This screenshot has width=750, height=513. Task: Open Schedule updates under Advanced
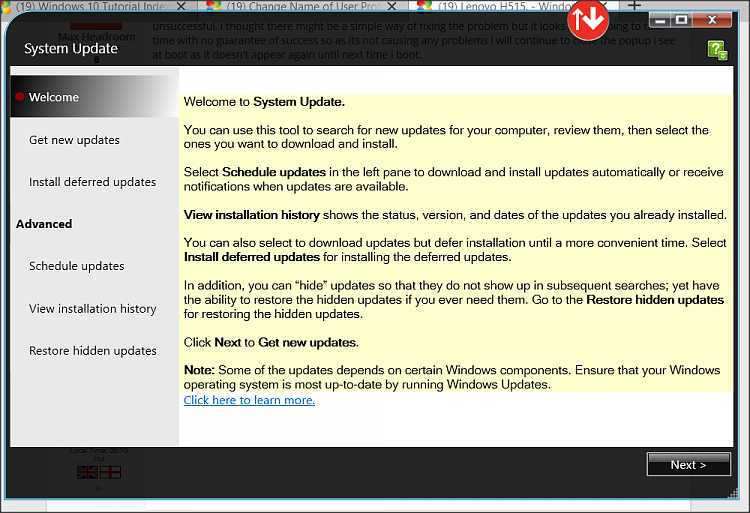77,266
